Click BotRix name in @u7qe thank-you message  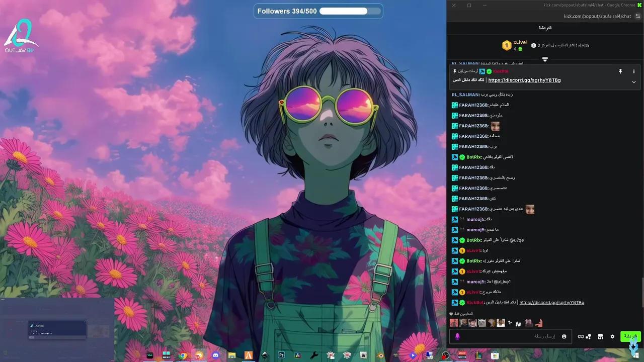point(474,240)
